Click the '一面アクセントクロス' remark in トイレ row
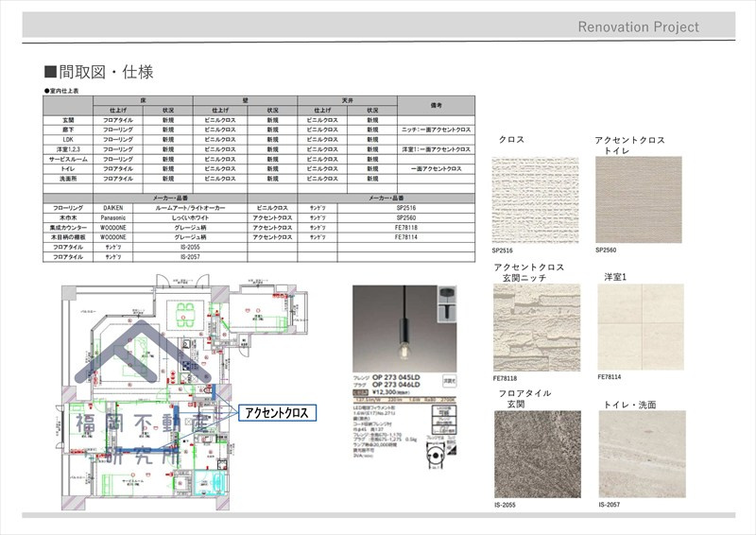The width and height of the screenshot is (756, 535). pyautogui.click(x=436, y=169)
